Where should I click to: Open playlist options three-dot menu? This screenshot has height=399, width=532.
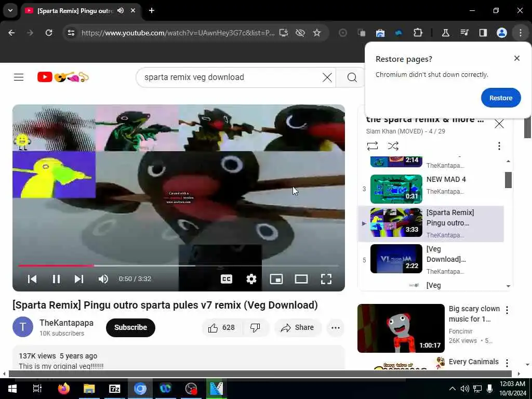click(x=499, y=146)
